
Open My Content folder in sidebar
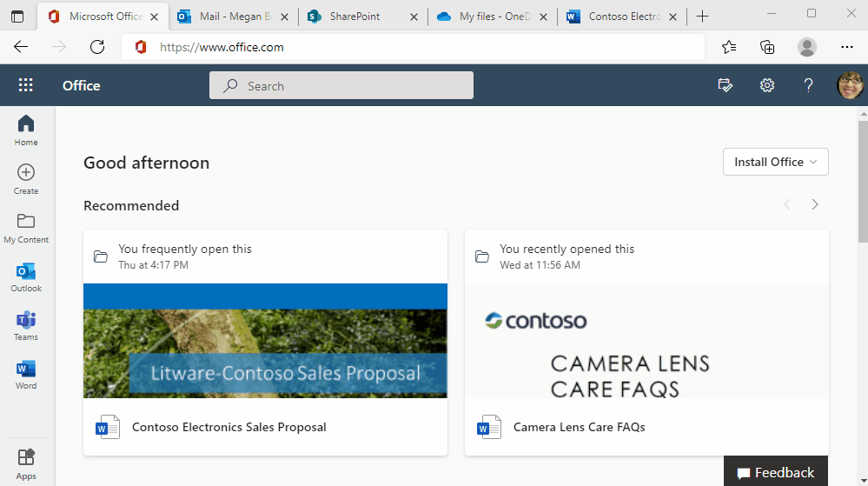pos(26,228)
